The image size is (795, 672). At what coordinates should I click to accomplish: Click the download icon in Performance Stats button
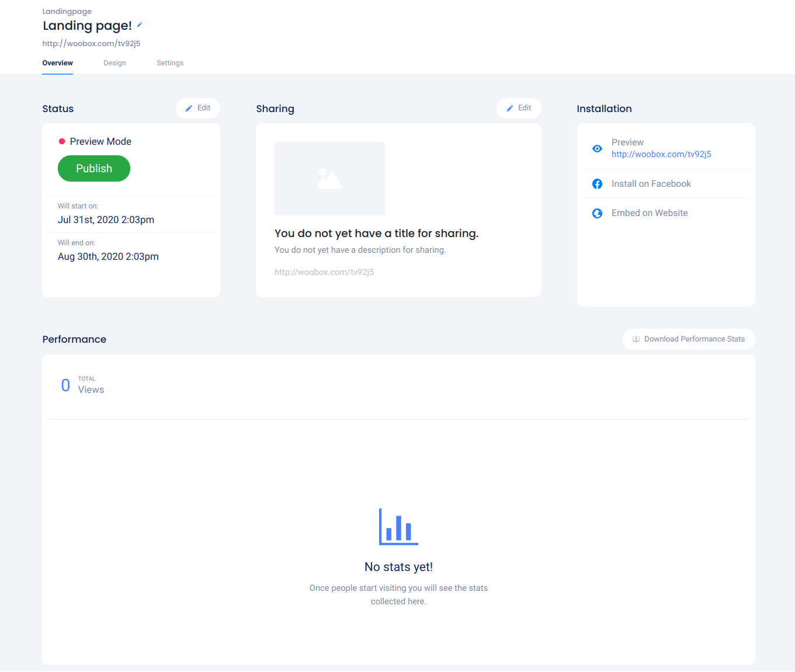click(636, 339)
